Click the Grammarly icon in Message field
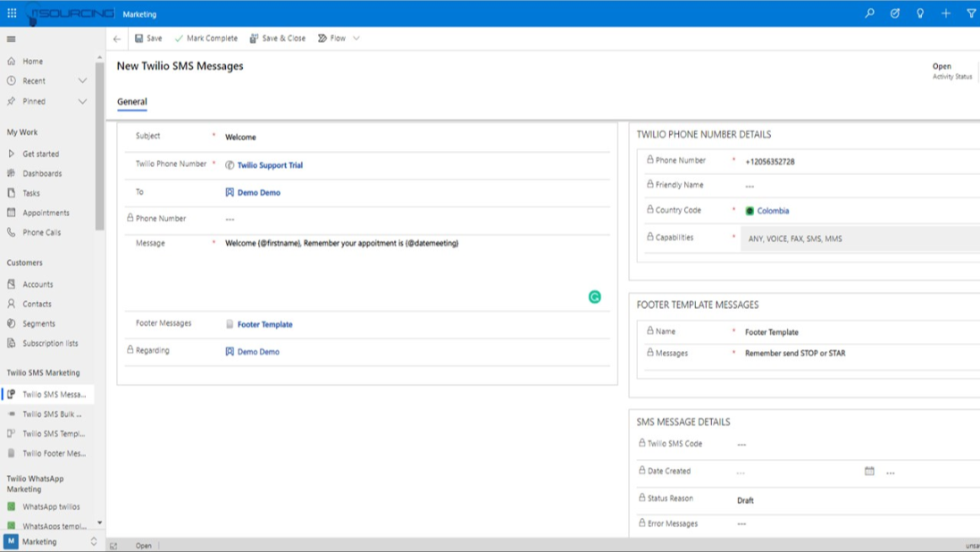The width and height of the screenshot is (980, 552). [594, 297]
